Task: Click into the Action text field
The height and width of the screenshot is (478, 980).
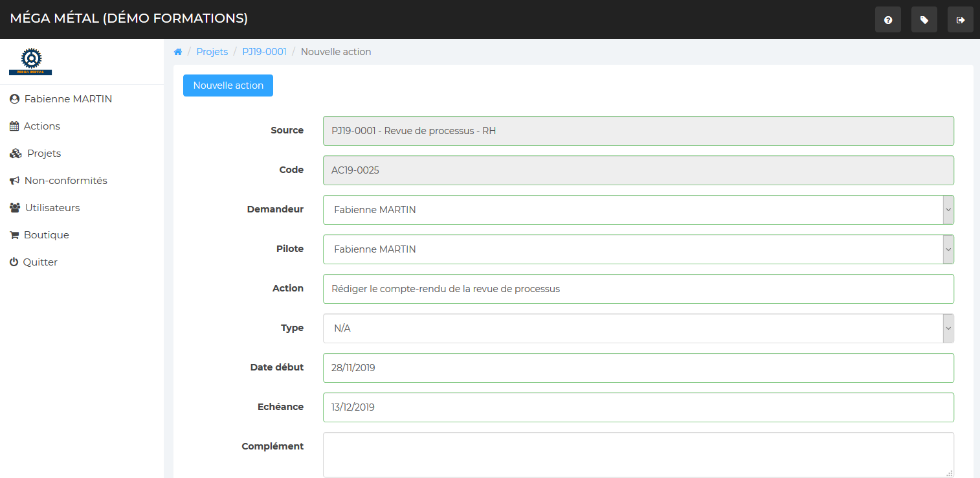Action: (x=638, y=289)
